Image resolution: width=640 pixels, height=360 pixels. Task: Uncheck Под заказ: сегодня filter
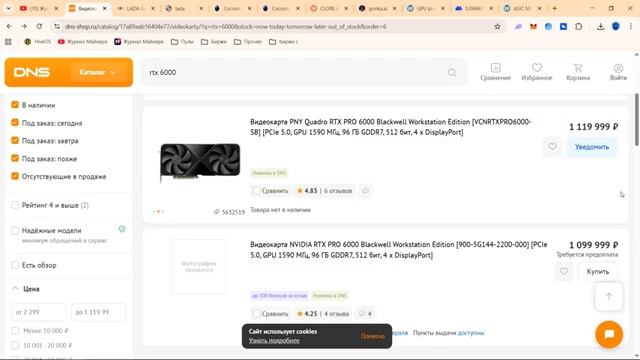tap(15, 122)
